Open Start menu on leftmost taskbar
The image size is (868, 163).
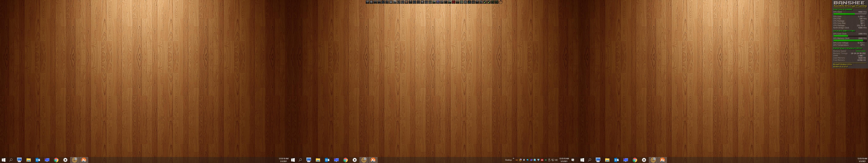(x=4, y=160)
